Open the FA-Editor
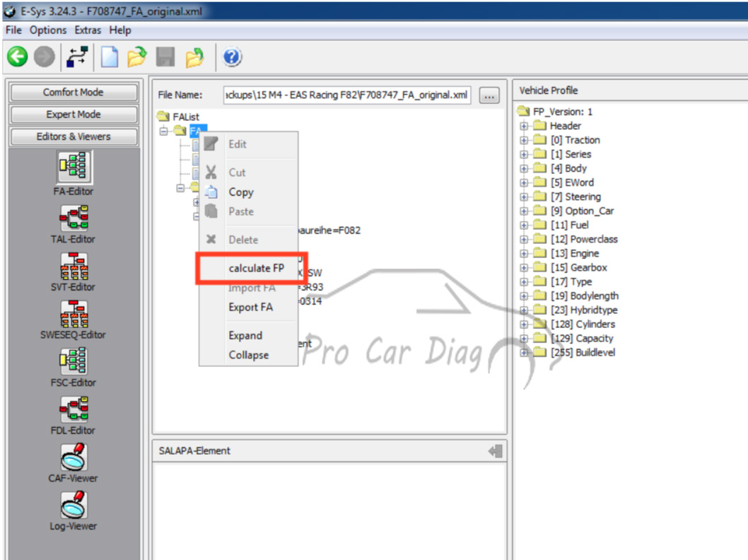The height and width of the screenshot is (560, 748). coord(74,174)
